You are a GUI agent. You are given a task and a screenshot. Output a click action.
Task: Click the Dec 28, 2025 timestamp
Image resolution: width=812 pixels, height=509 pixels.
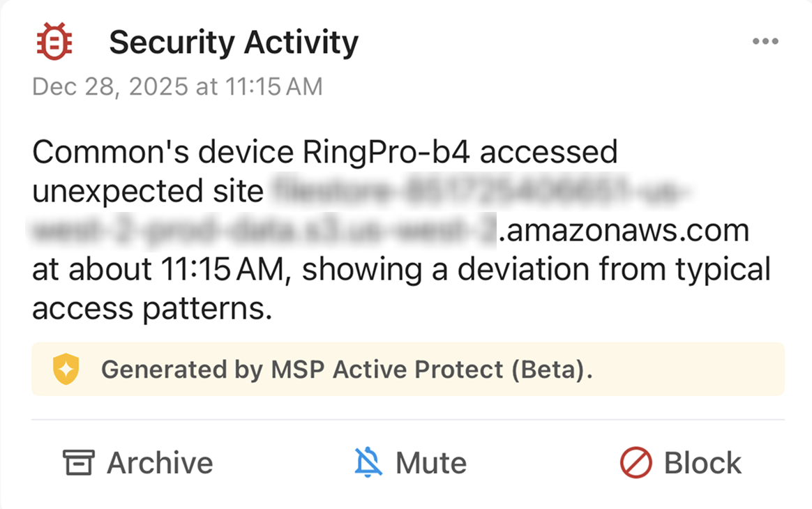177,86
